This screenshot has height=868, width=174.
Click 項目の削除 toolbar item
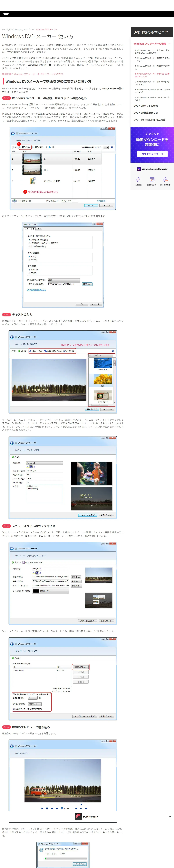click(38, 147)
